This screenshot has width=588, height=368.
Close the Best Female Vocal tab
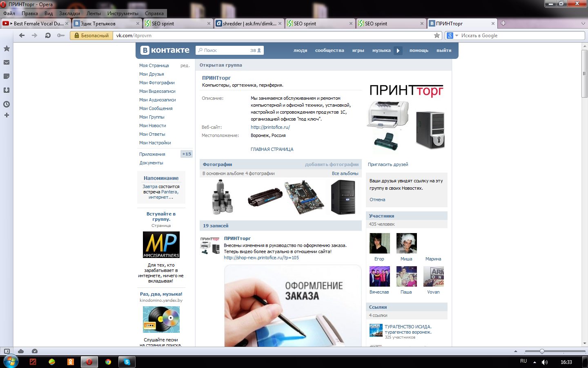pyautogui.click(x=67, y=23)
